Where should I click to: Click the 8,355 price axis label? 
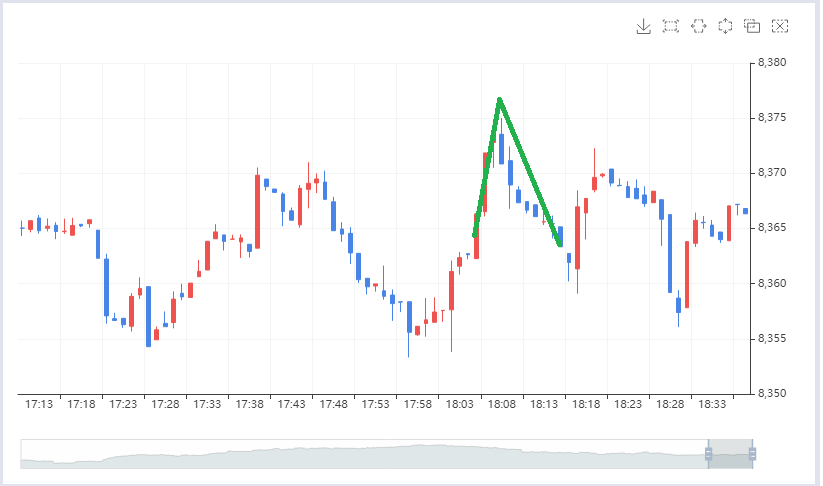point(772,339)
